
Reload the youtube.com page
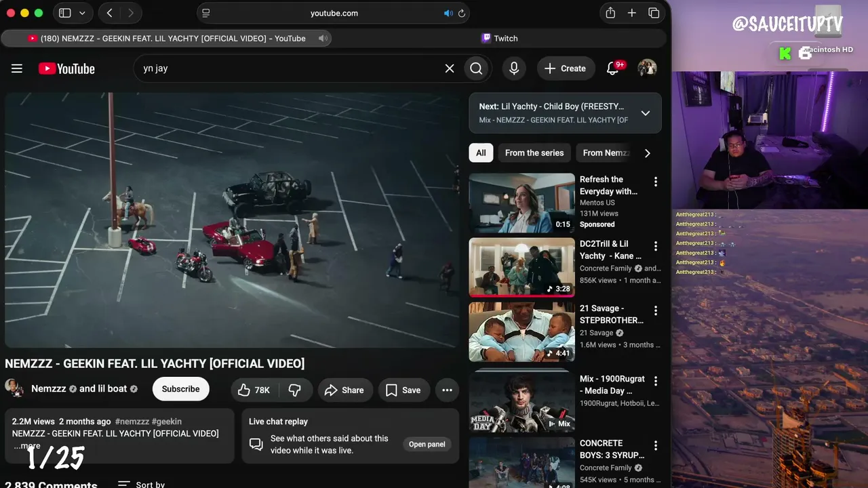click(x=462, y=13)
